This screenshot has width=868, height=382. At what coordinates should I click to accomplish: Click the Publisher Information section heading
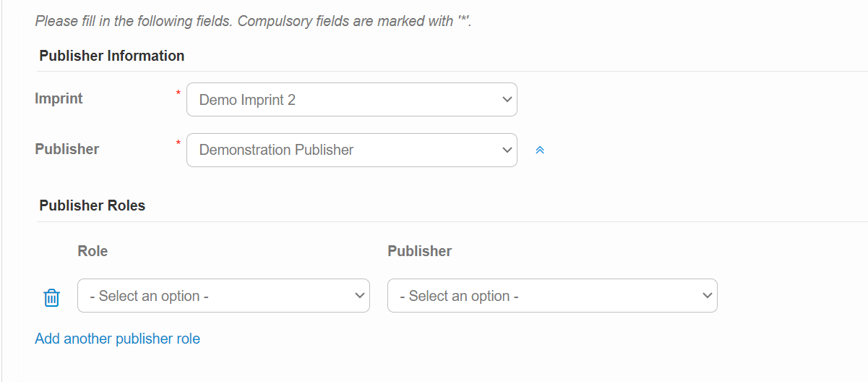tap(112, 56)
